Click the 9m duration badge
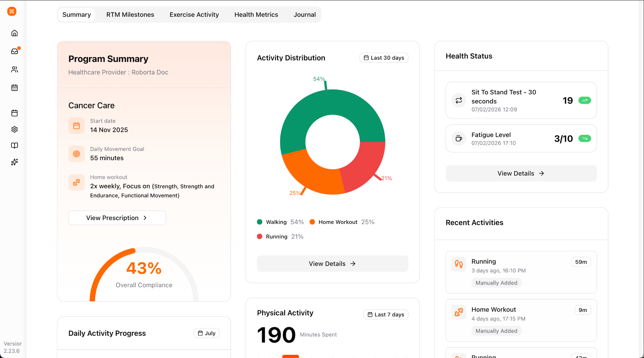644x358 pixels. click(x=583, y=310)
